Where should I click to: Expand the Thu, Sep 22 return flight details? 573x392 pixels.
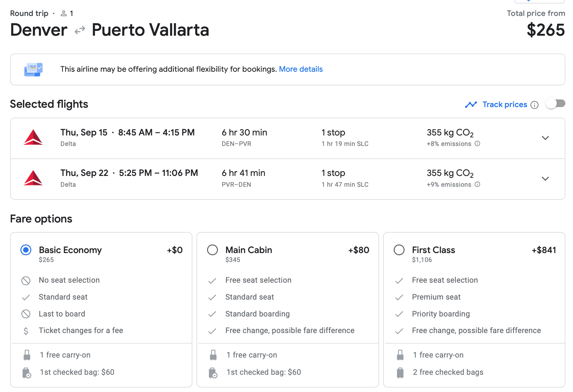click(x=545, y=178)
